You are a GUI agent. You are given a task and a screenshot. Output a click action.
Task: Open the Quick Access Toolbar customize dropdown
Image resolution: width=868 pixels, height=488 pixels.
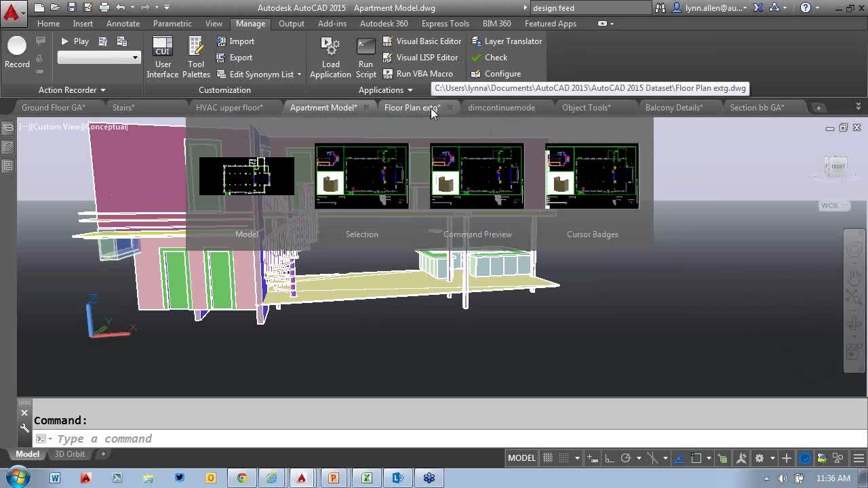coord(167,7)
